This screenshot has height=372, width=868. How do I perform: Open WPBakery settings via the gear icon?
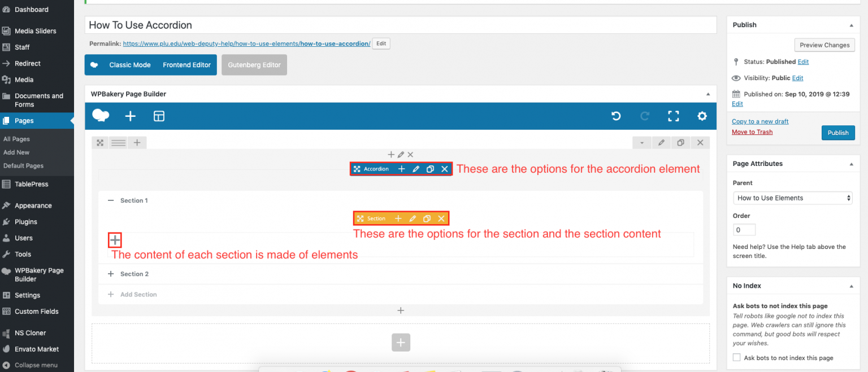pos(702,116)
